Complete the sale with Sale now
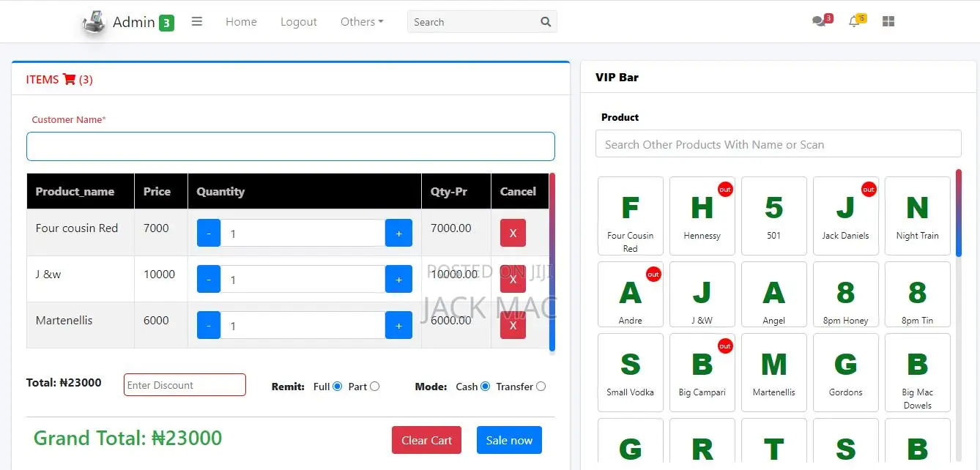The image size is (980, 470). [x=509, y=440]
